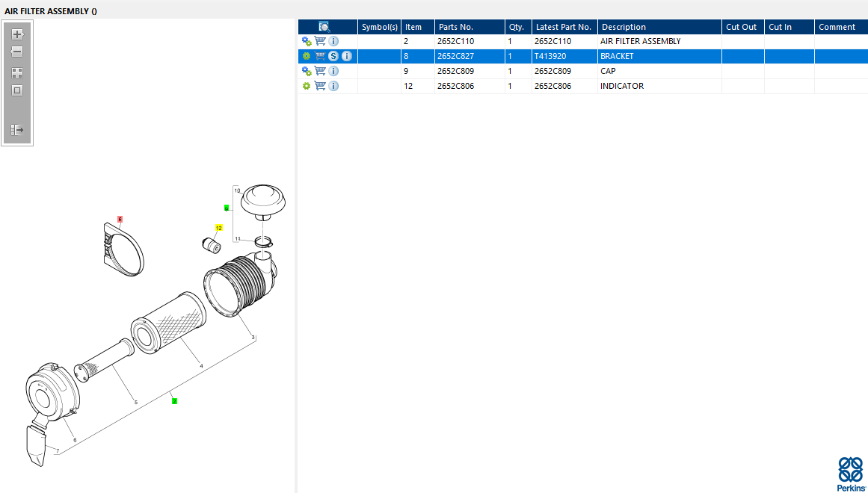The image size is (868, 493).
Task: Open info for AIR FILTER ASSEMBLY row
Action: [333, 41]
